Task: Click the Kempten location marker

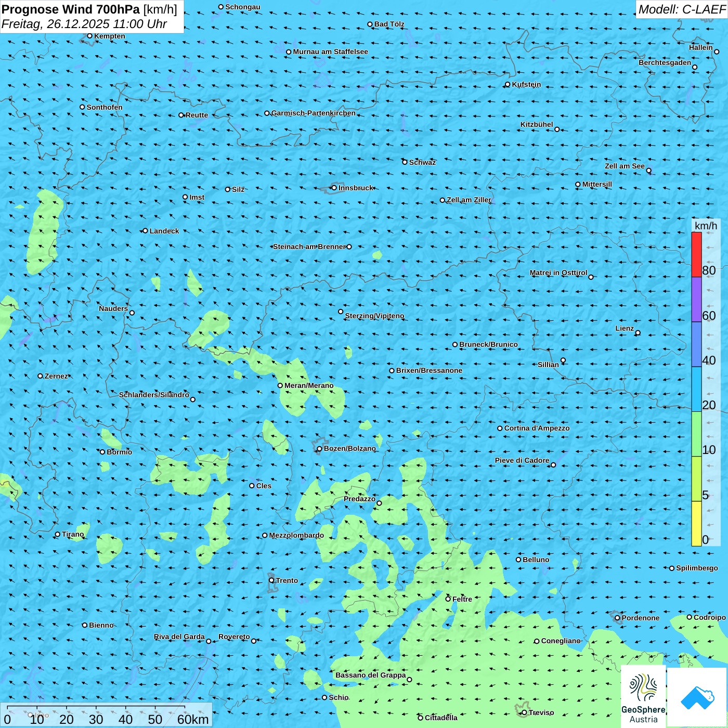Action: [x=89, y=36]
